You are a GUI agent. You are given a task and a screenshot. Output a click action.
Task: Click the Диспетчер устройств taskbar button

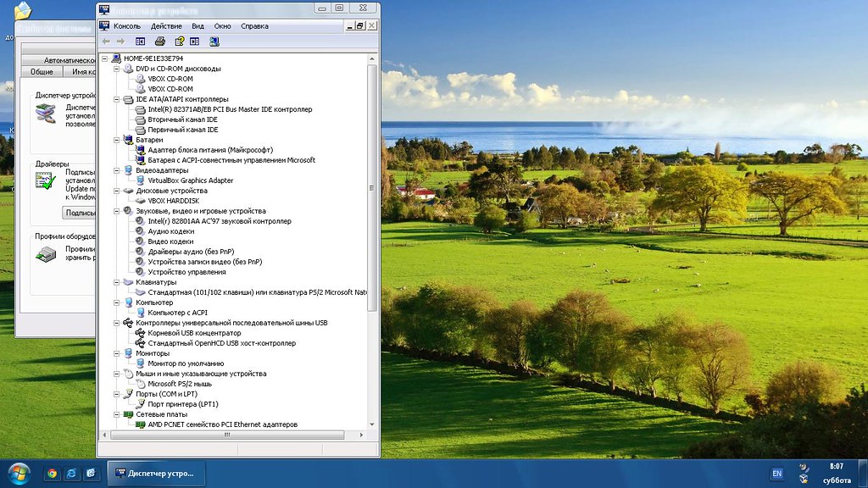[155, 473]
